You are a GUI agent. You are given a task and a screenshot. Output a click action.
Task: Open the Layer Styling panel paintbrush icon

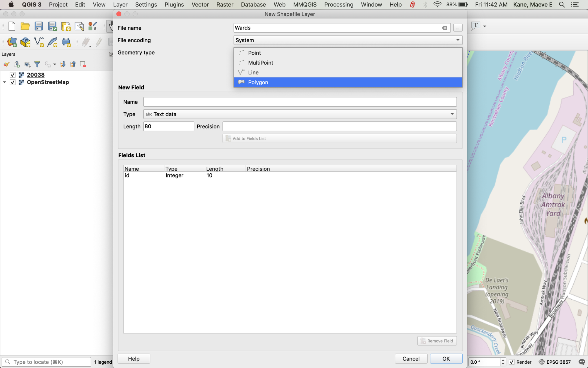[6, 64]
